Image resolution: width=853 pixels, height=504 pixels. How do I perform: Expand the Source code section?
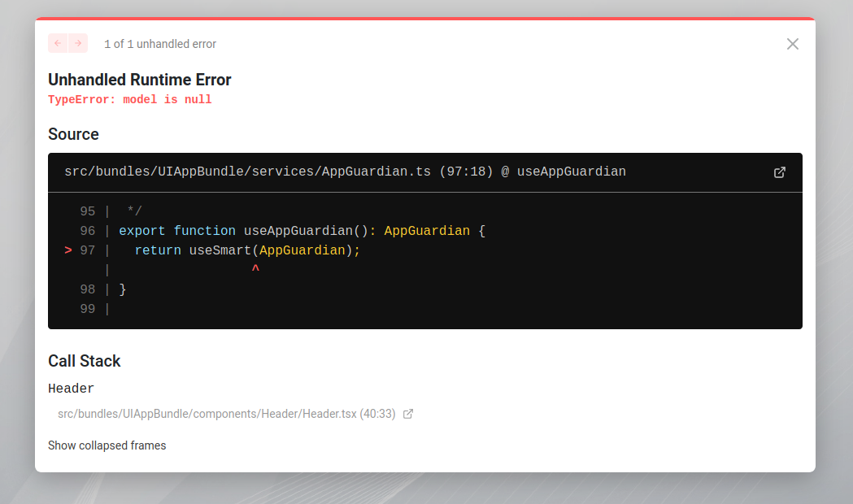click(73, 134)
